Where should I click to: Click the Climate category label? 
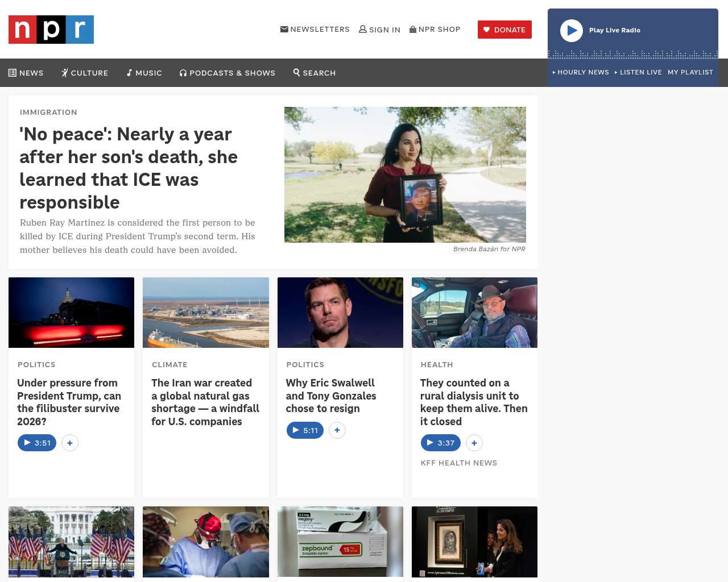(x=169, y=364)
